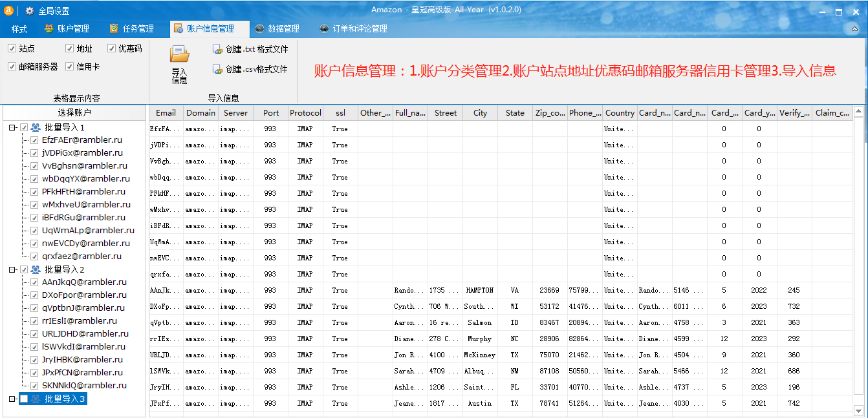Click the 选择账户 panel header
868x418 pixels.
point(74,112)
